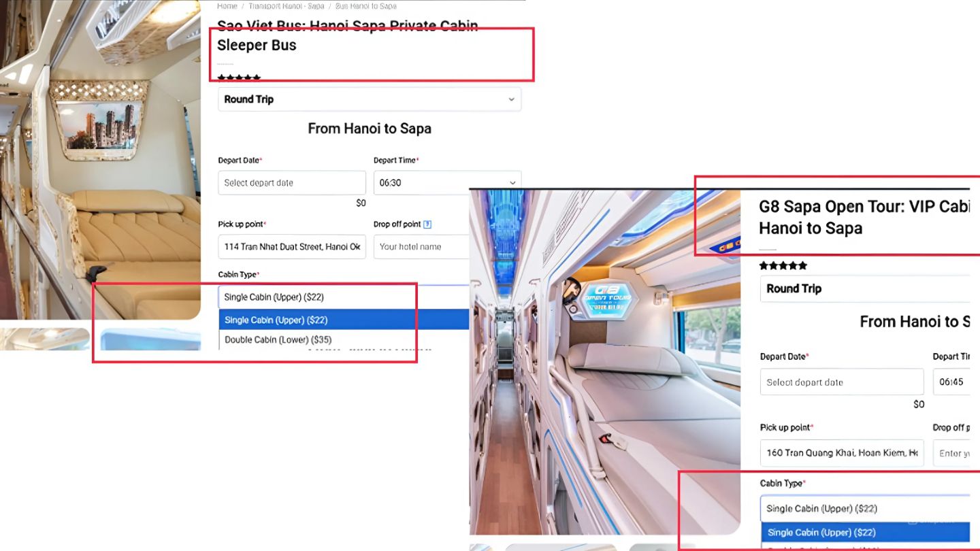Image resolution: width=980 pixels, height=551 pixels.
Task: Click the Sao Viet star rating
Action: (239, 78)
